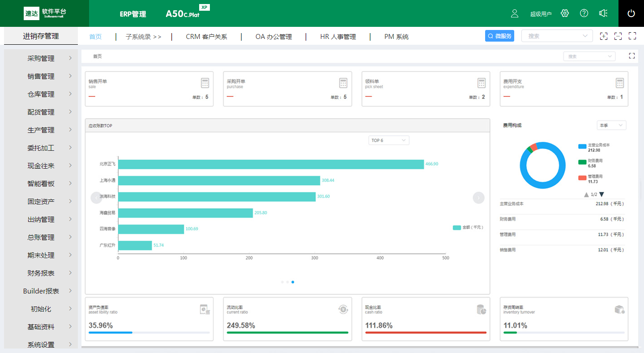Open the 本季 period dropdown
Screen dimensions: 644x353
coord(611,125)
